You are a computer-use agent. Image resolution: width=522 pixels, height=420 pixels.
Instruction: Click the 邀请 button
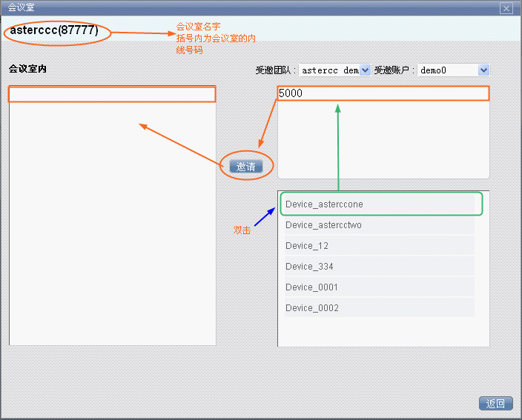pyautogui.click(x=246, y=167)
